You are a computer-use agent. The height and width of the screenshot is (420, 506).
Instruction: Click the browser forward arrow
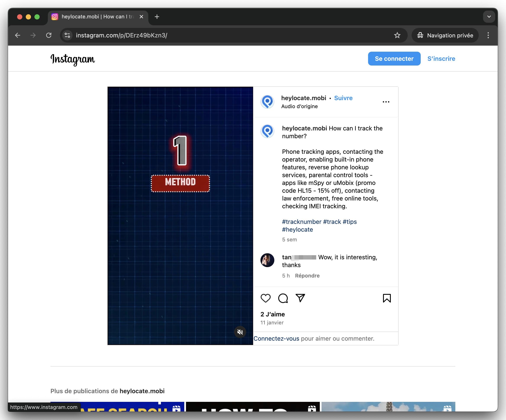[33, 35]
